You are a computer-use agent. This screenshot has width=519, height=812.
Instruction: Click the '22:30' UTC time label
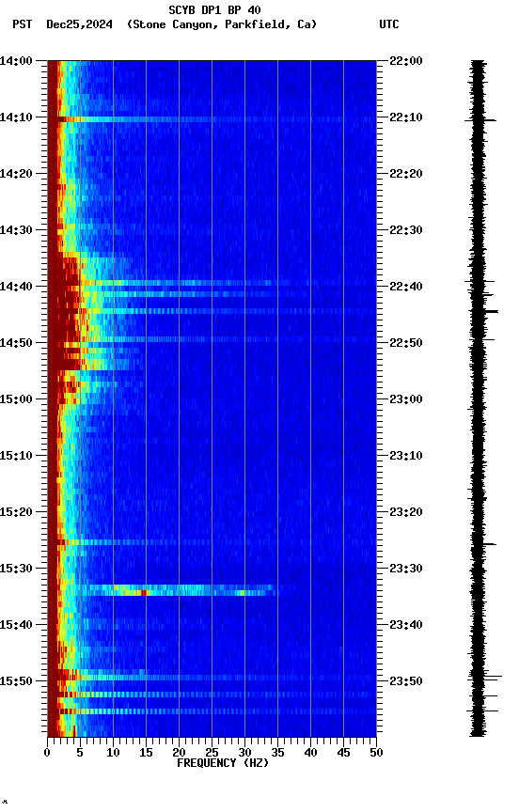tap(406, 230)
